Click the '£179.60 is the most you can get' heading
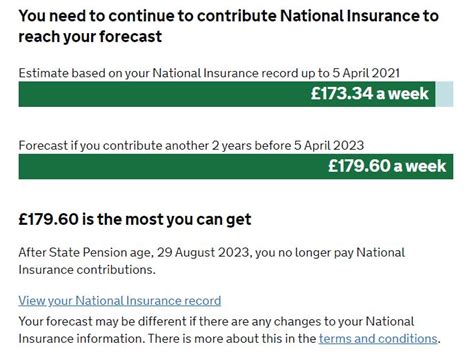The image size is (474, 360). tap(135, 219)
